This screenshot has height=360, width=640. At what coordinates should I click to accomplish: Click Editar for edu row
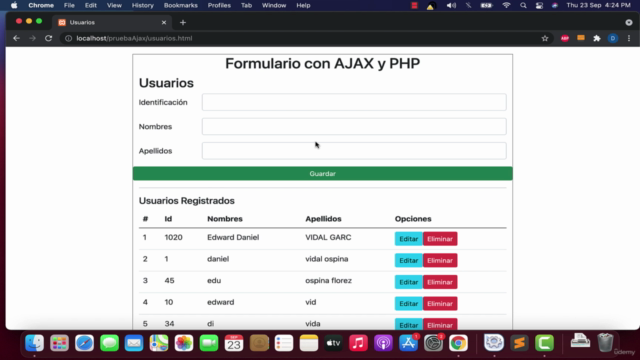click(409, 282)
